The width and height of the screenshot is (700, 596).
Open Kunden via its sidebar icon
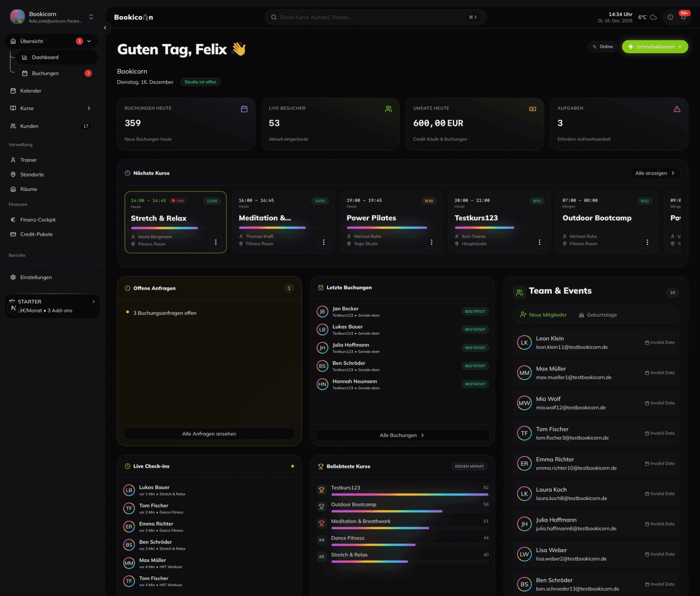(x=13, y=126)
